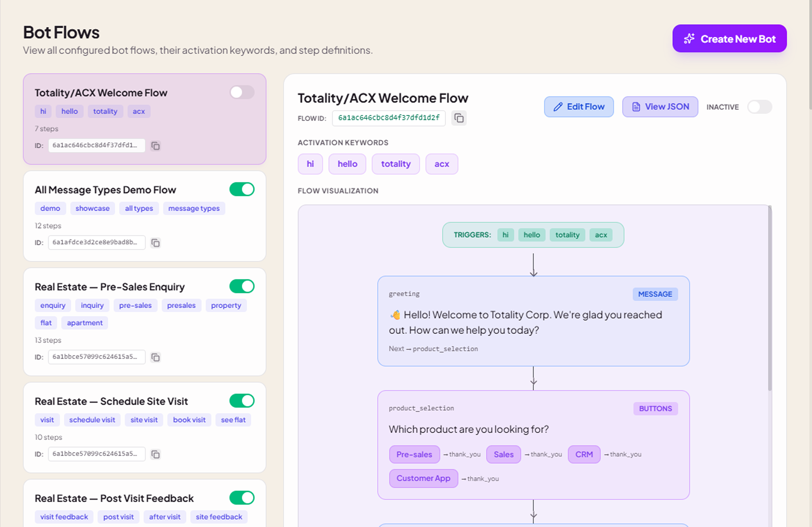
Task: Copy ID on All Message Types Demo card
Action: point(156,243)
